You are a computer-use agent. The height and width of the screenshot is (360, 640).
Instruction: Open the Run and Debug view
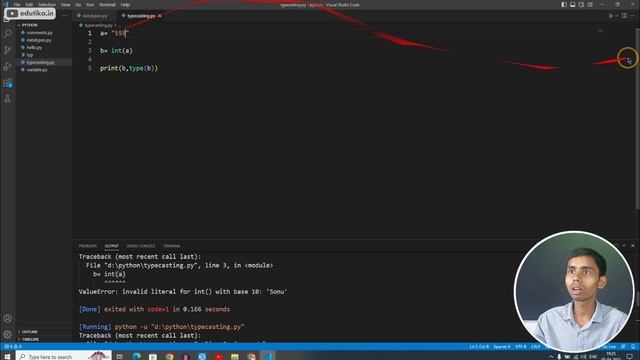(x=8, y=66)
